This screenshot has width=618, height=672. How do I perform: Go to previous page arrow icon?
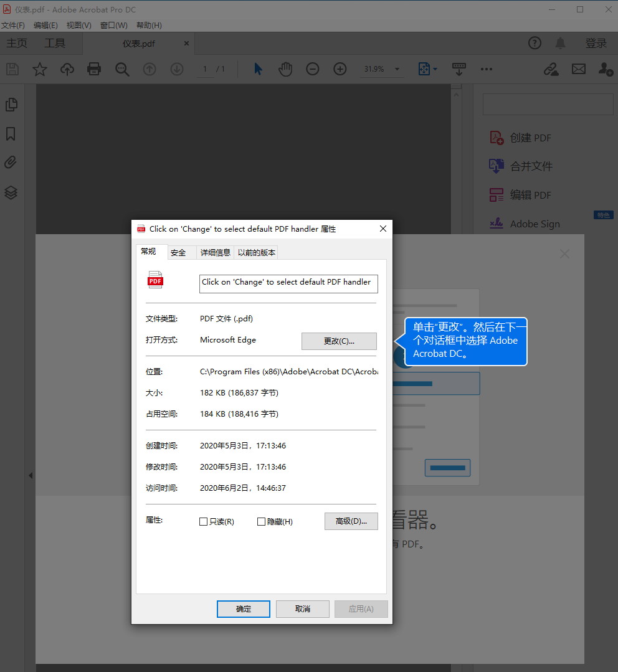150,69
